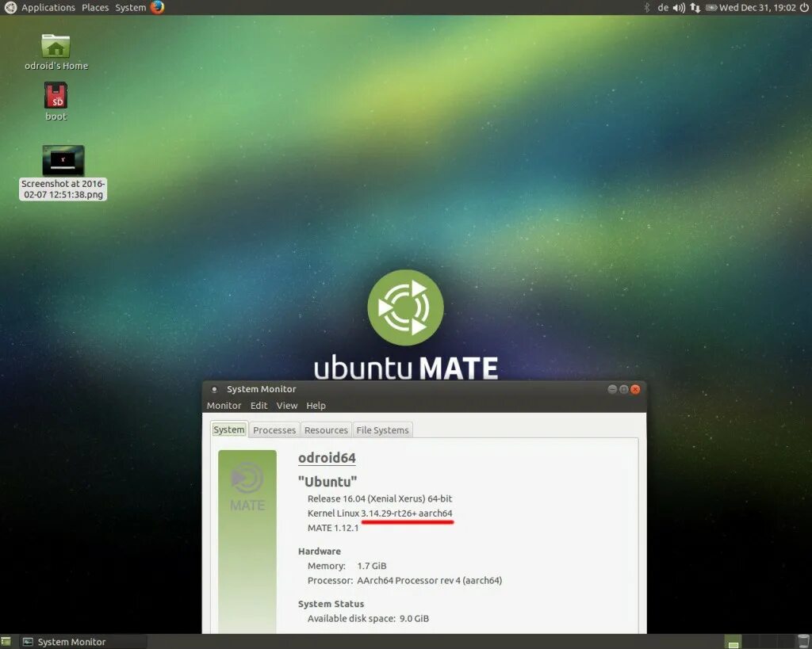Click the Kernel Linux 3.14.29-rt26+ aarch64 line
The width and height of the screenshot is (812, 649).
point(380,513)
